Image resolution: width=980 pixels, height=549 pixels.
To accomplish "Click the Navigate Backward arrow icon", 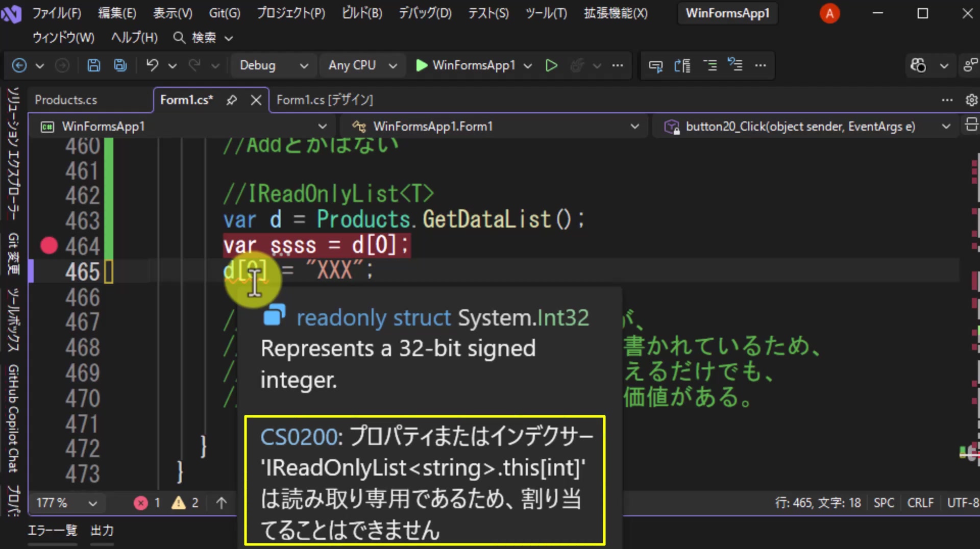I will point(19,65).
